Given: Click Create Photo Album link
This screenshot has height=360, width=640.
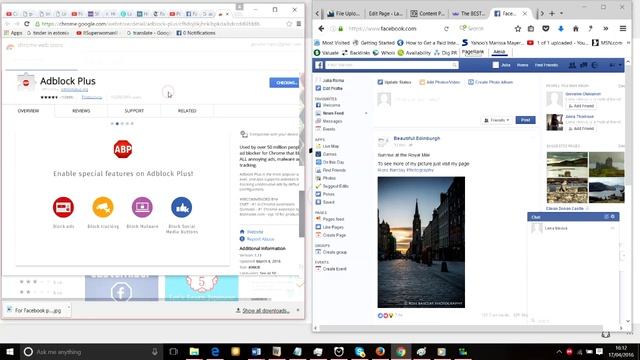Looking at the screenshot, I should (x=490, y=82).
